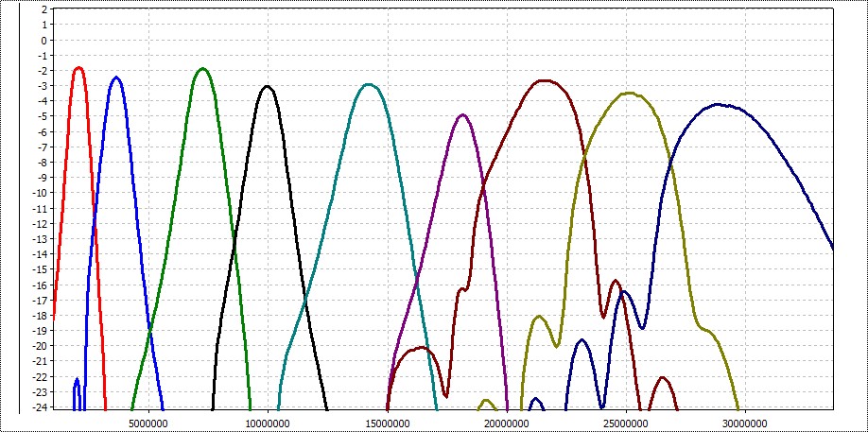Click the peak of the red curve
Screen dimensions: 868x432
pyautogui.click(x=78, y=68)
